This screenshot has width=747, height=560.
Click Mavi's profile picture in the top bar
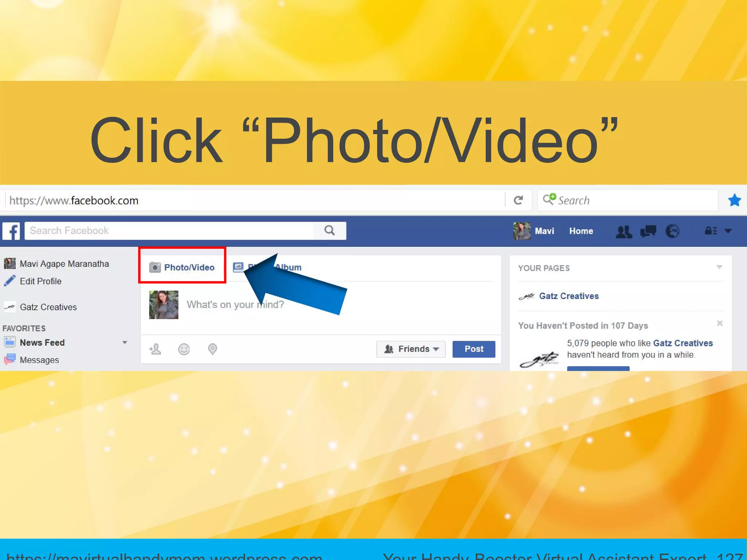pos(522,231)
